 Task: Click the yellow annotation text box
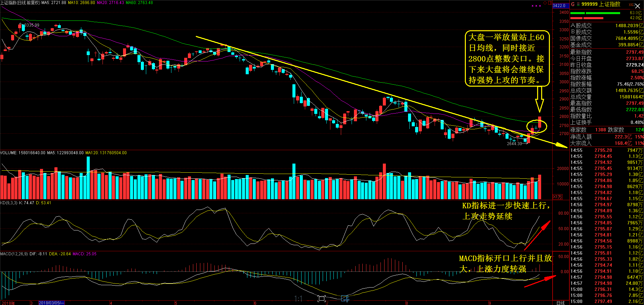click(x=507, y=59)
